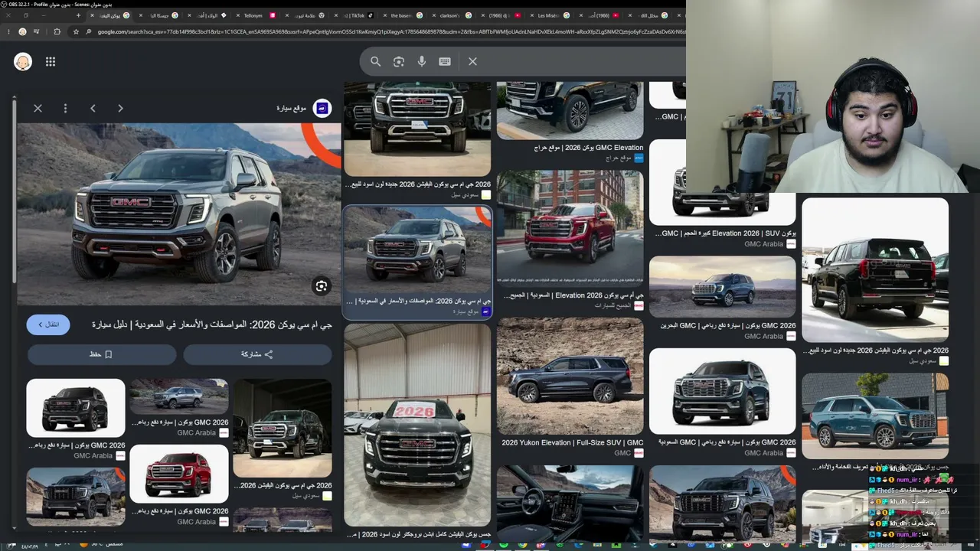Open the on-screen keyboard input tool
The height and width of the screenshot is (551, 980).
pyautogui.click(x=445, y=61)
